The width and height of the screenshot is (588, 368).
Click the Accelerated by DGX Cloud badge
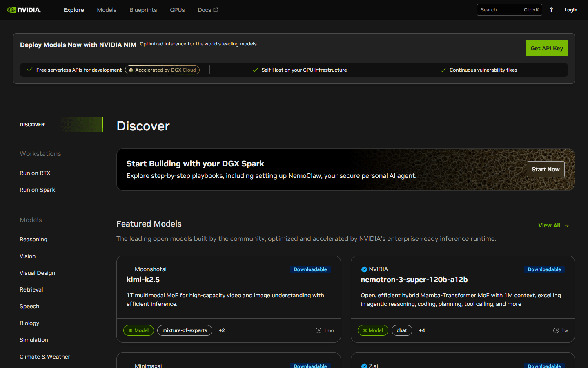coord(162,70)
